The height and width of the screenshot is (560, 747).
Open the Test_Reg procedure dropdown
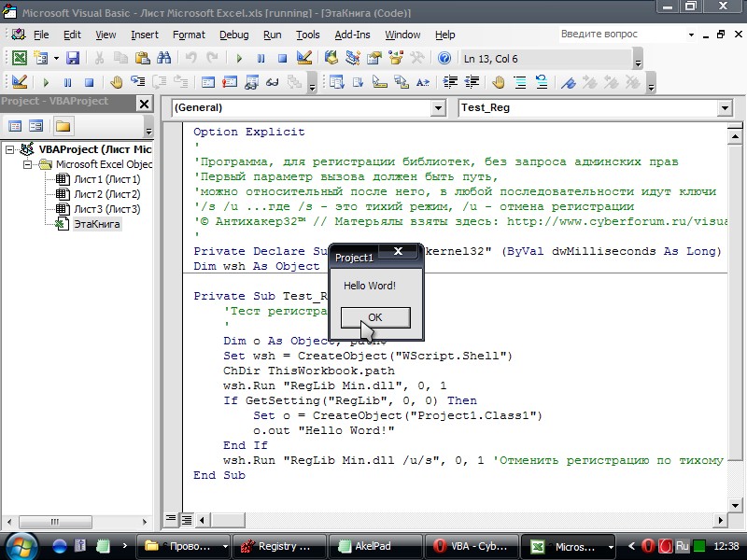(x=725, y=108)
